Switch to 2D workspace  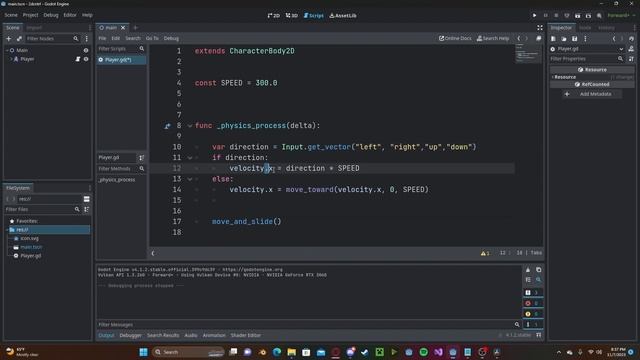(273, 16)
